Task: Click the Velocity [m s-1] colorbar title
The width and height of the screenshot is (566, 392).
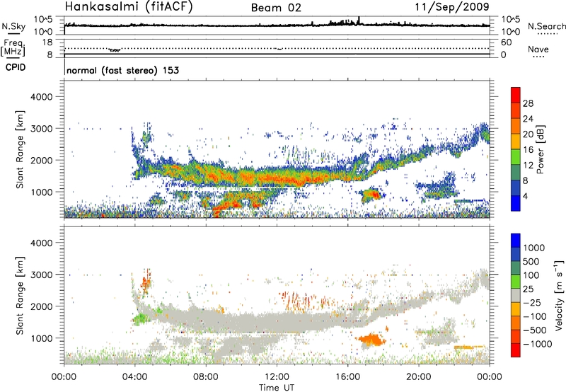Action: pos(559,295)
